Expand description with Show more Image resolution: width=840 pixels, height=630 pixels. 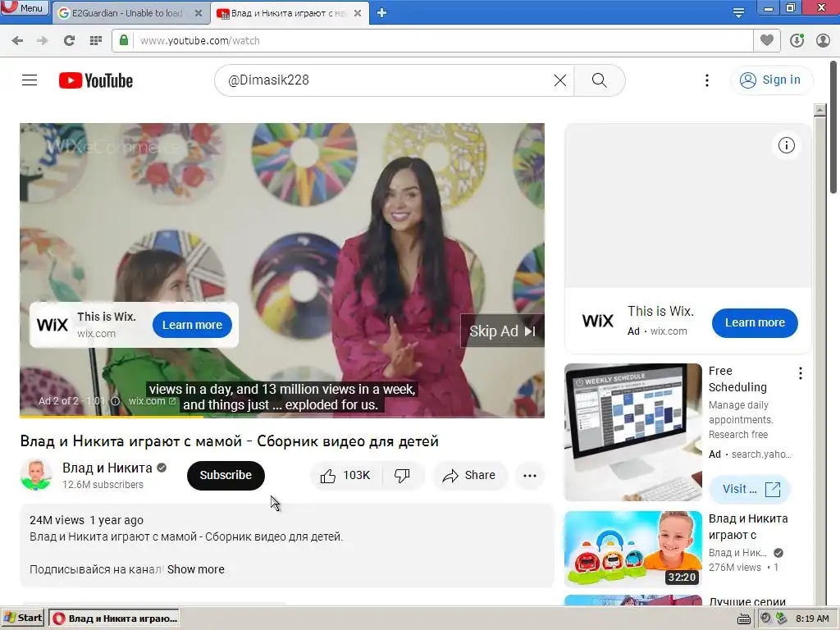point(195,569)
